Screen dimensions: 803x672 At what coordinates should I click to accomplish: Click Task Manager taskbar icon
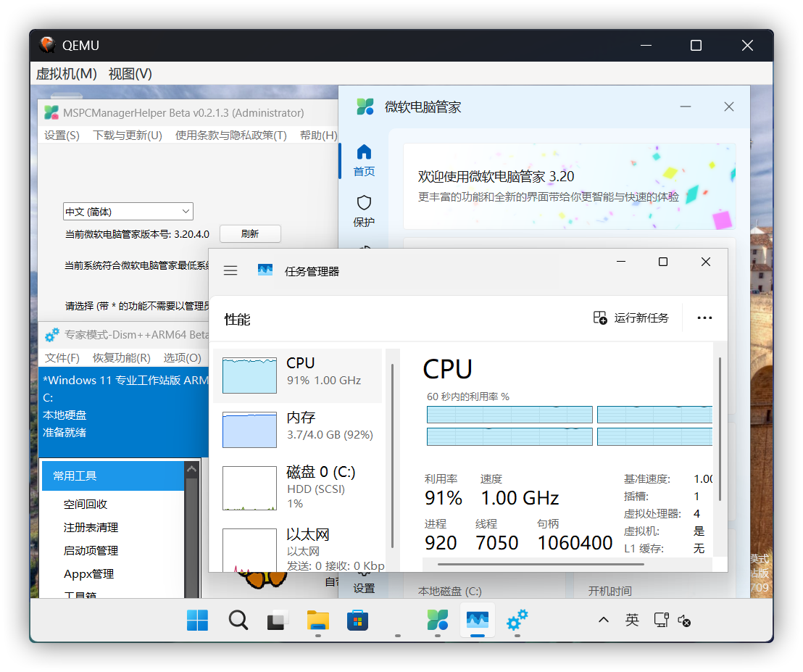(478, 621)
